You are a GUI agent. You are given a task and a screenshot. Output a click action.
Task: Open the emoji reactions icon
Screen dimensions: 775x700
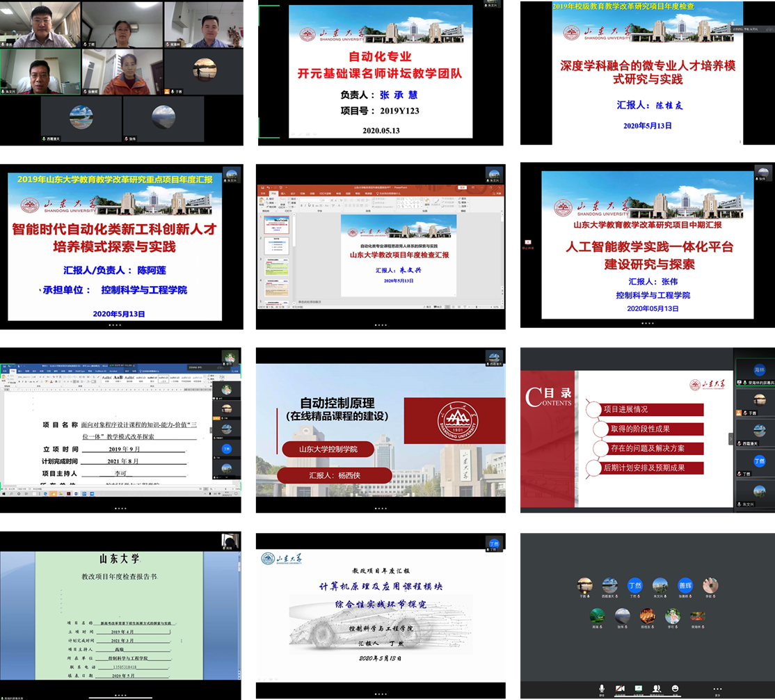coord(675,689)
